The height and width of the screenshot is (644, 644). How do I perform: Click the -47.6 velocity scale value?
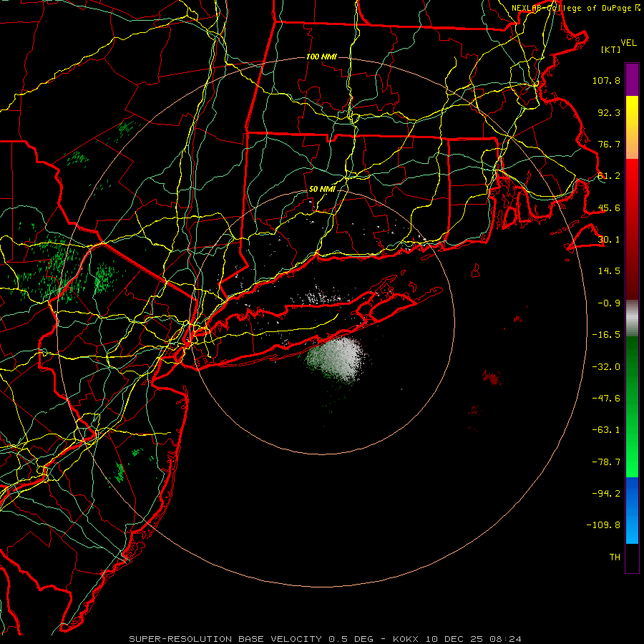[x=606, y=399]
